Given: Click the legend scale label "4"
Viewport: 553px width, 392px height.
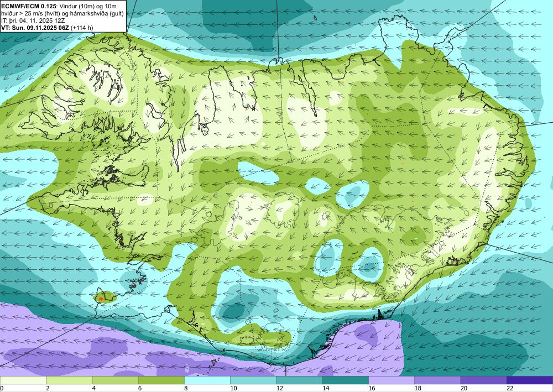Looking at the screenshot, I should (x=94, y=388).
